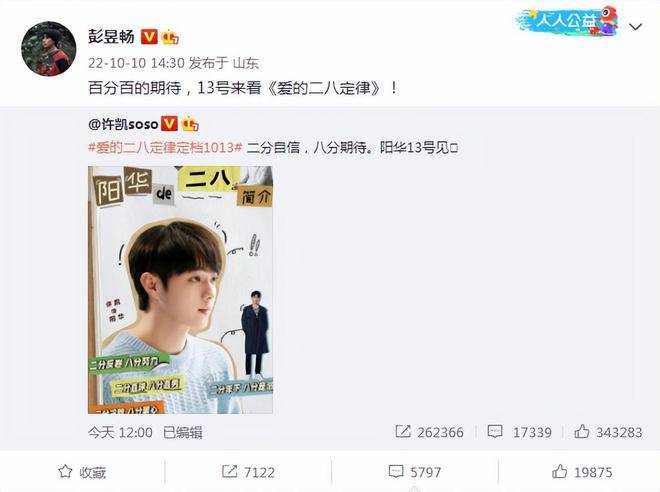660x492 pixels.
Task: Click 彭昱畅's orange verified V badge
Action: tap(149, 37)
